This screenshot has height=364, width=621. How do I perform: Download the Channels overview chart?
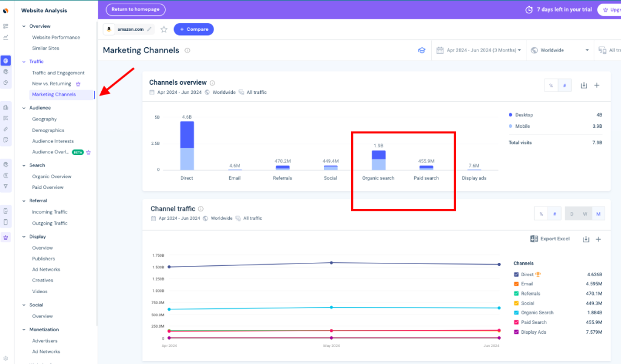coord(584,85)
